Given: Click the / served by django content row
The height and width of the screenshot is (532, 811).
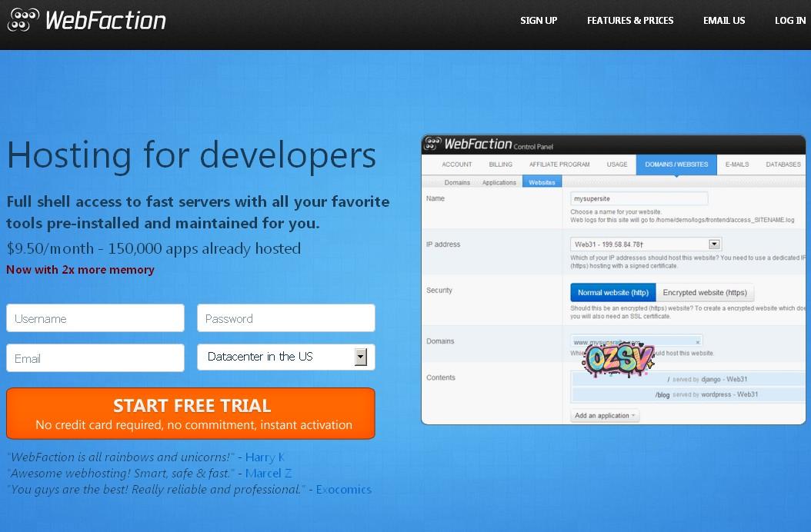Looking at the screenshot, I should click(x=688, y=380).
